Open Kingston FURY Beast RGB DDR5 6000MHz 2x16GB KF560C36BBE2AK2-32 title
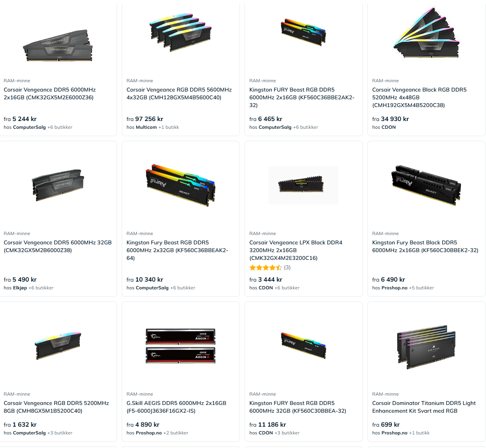Viewport: 486px width, 448px height. pyautogui.click(x=302, y=97)
